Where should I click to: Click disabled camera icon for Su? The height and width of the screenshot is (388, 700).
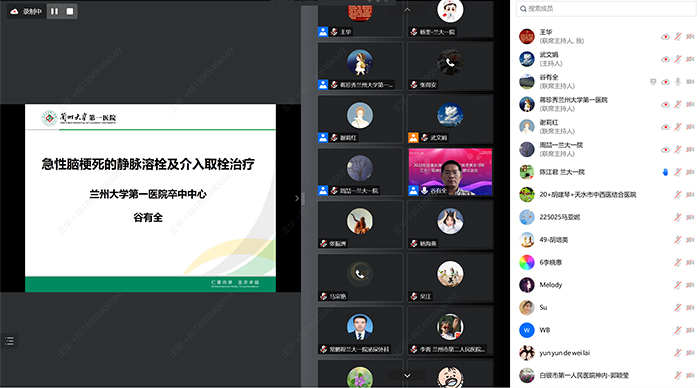(690, 308)
